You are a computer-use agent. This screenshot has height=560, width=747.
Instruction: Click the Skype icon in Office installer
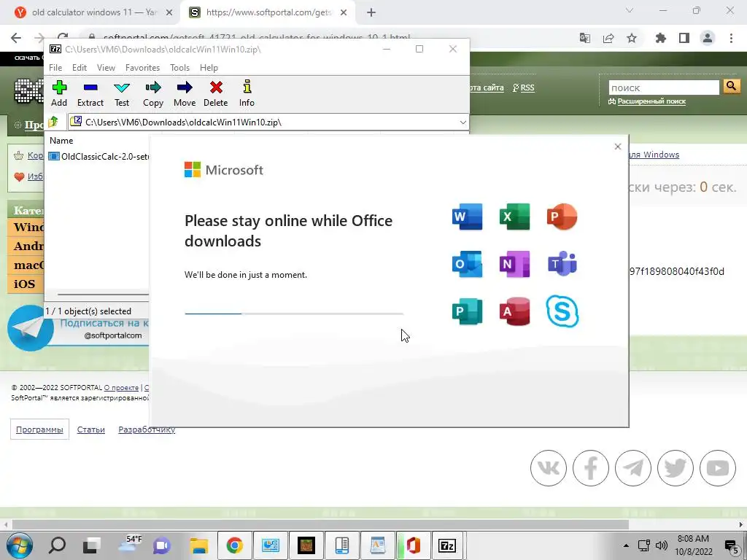click(x=562, y=311)
